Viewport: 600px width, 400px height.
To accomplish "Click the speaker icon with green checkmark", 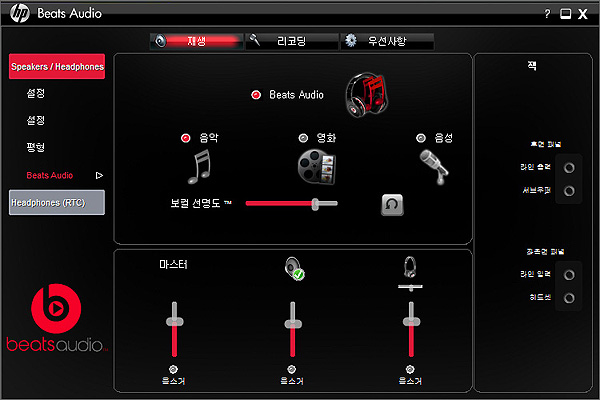I will pos(295,268).
